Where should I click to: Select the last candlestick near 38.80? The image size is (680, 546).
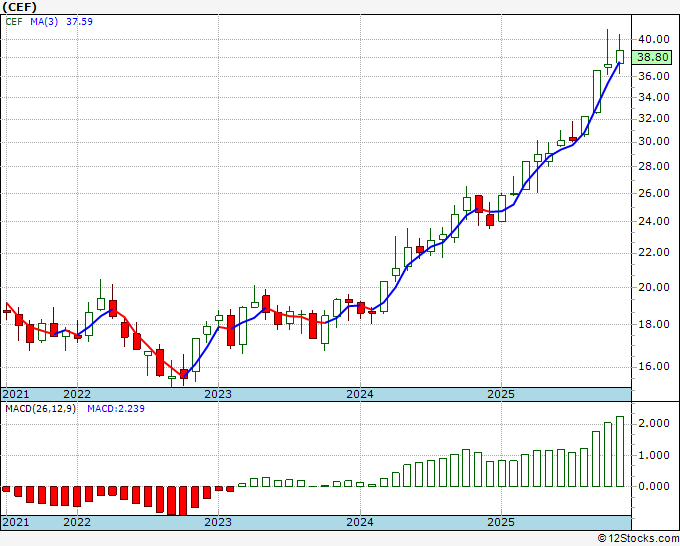click(x=620, y=54)
